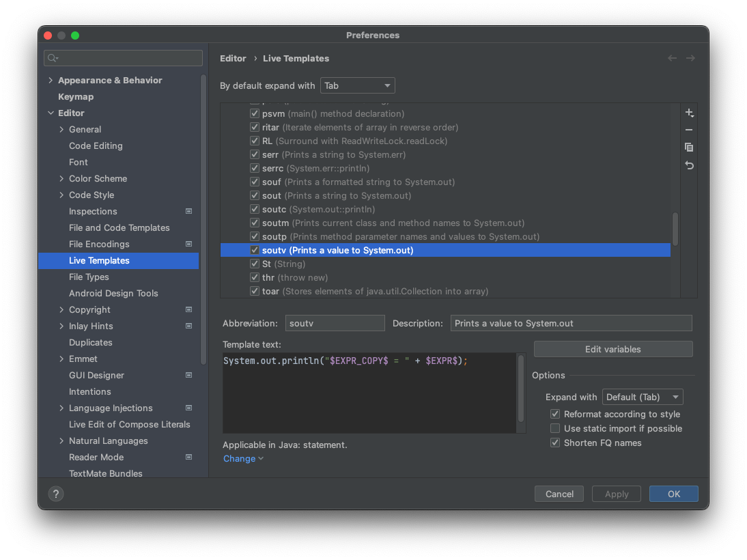Viewport: 747px width, 560px height.
Task: Toggle Reformat according to style option
Action: click(555, 414)
